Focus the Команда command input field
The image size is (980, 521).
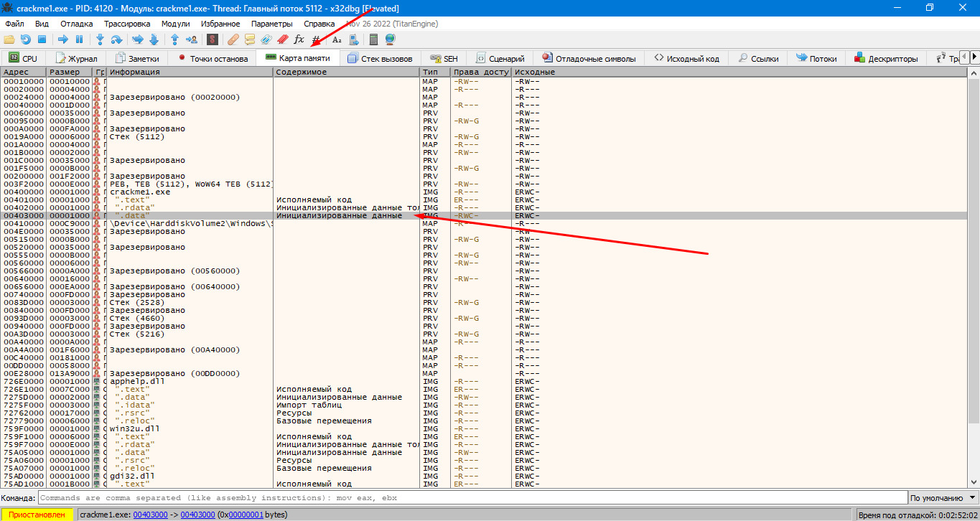pos(472,498)
